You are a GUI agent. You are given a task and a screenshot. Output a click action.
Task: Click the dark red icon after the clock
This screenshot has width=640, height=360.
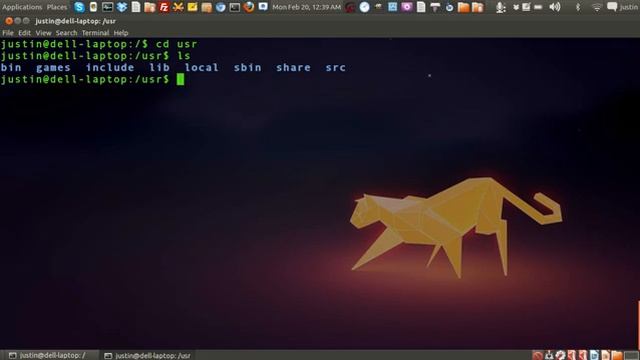tap(350, 7)
